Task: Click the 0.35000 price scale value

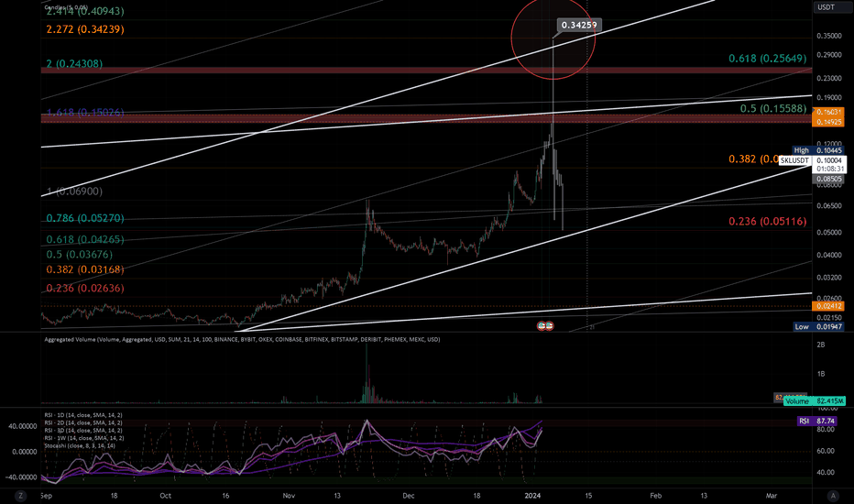Action: pyautogui.click(x=829, y=36)
